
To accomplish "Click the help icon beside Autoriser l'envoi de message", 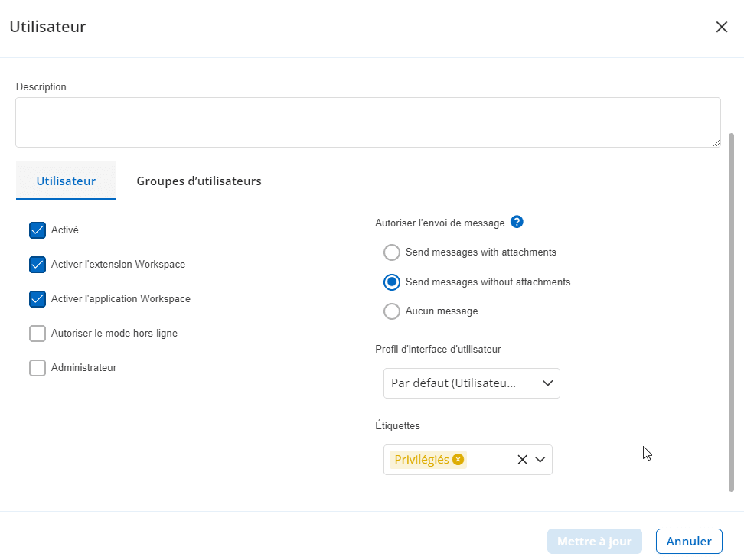I will click(517, 223).
